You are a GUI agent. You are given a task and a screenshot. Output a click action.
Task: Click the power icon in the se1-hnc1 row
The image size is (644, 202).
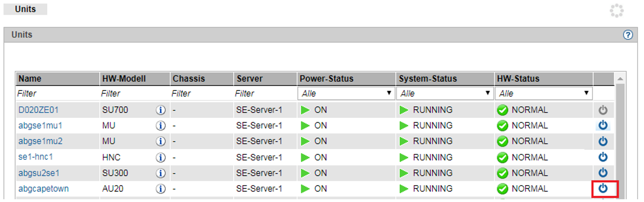603,157
